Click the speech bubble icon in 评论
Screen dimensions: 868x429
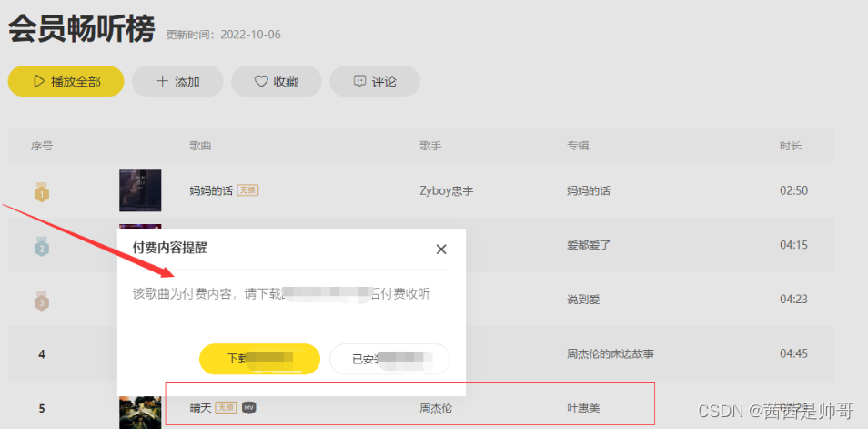(359, 81)
